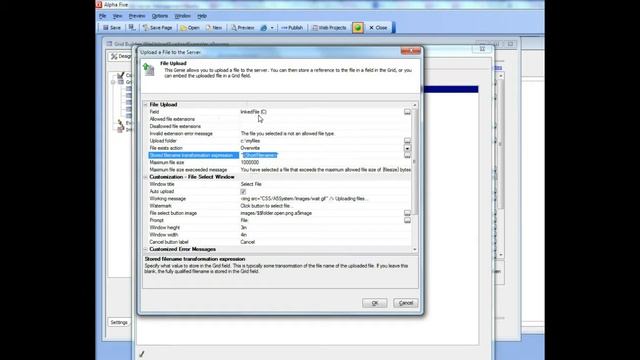
Task: Select the Allowed file extensions row
Action: (x=280, y=119)
